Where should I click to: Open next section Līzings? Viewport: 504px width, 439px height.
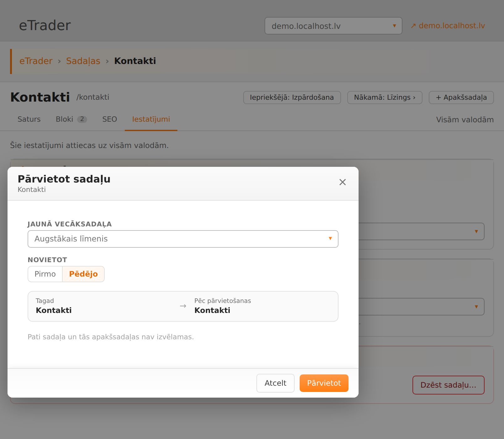tap(385, 98)
